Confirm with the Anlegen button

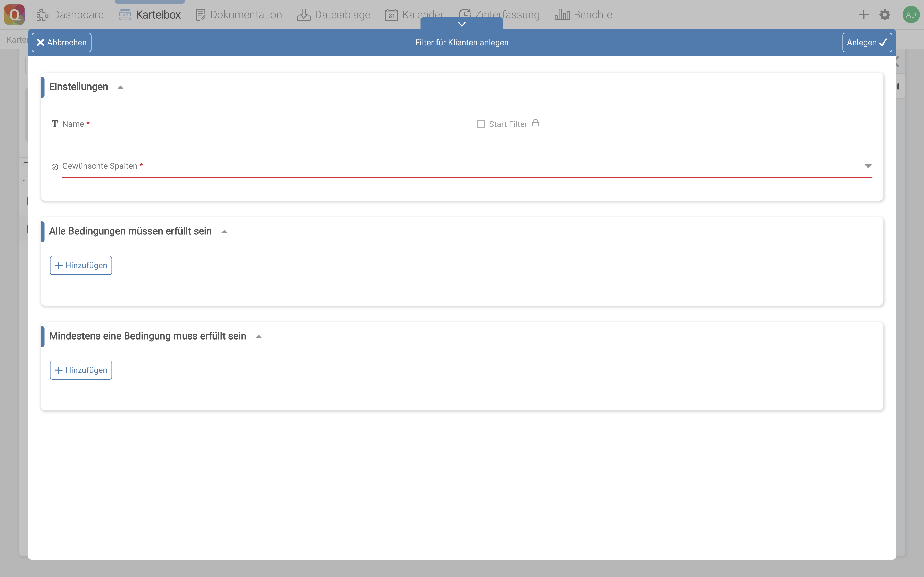tap(867, 42)
